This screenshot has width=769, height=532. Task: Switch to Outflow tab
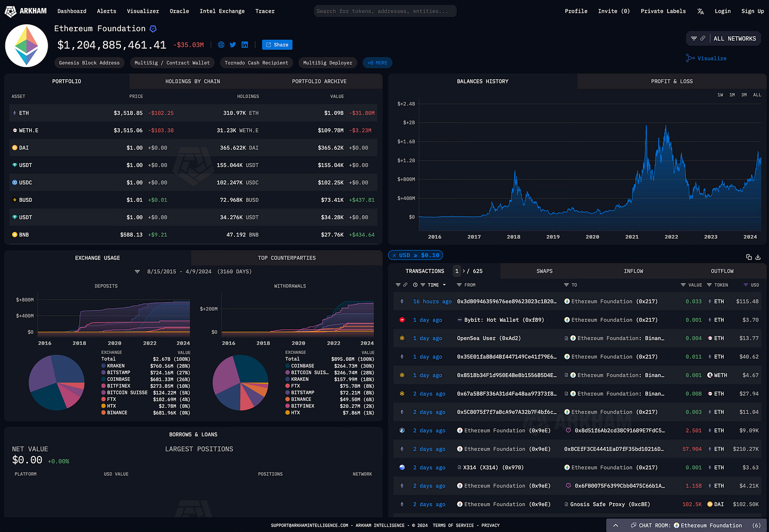(722, 271)
